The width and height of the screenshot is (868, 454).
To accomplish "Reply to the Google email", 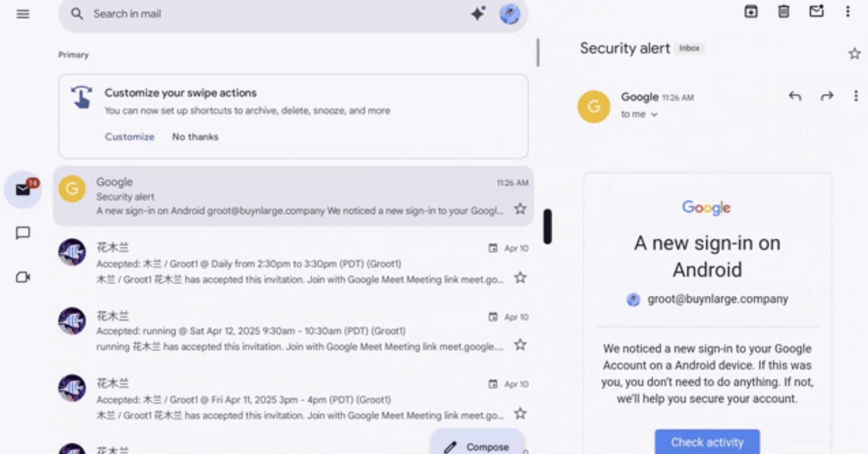I will [x=795, y=96].
